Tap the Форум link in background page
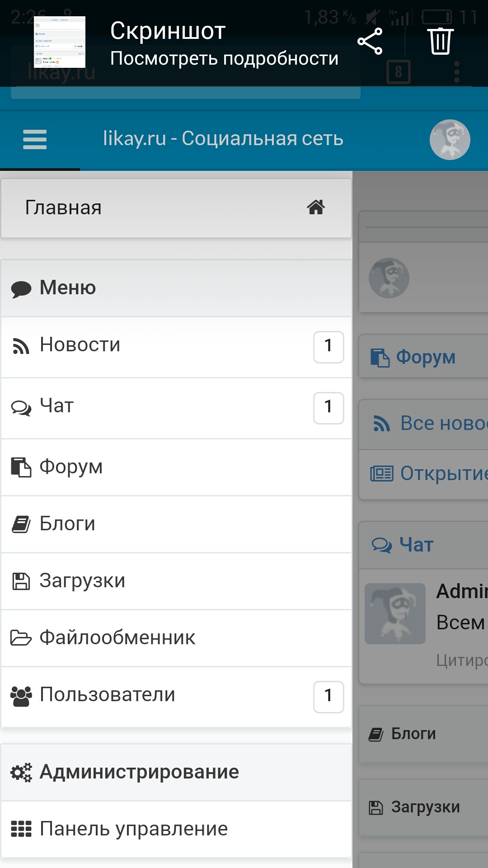 [425, 357]
